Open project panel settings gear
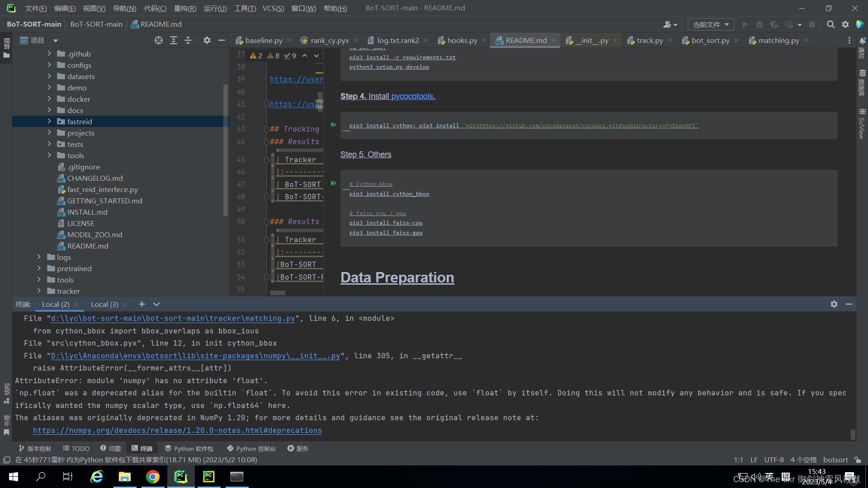868x488 pixels. (x=207, y=41)
